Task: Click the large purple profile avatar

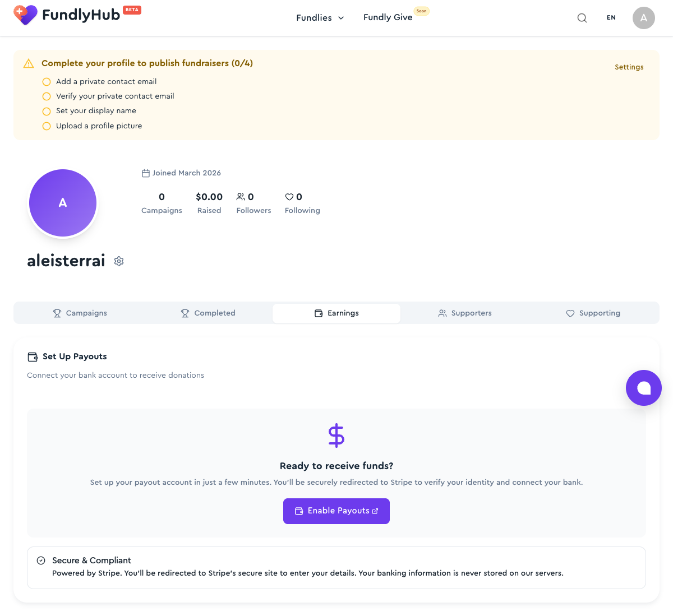Action: click(x=63, y=203)
